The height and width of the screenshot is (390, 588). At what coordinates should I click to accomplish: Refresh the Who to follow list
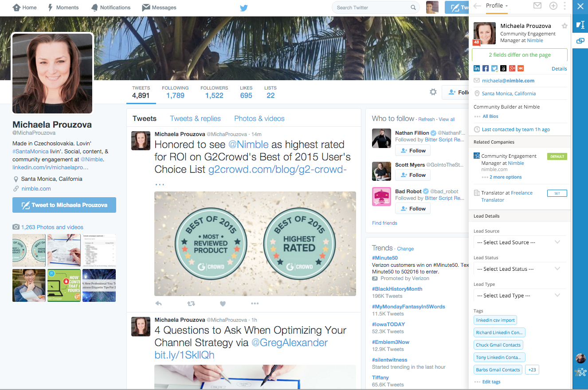tap(427, 119)
